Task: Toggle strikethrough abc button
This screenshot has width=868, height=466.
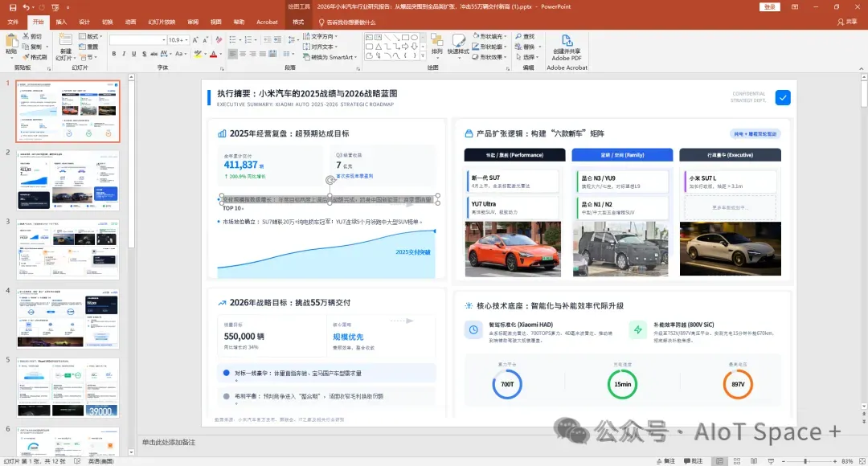Action: [154, 54]
